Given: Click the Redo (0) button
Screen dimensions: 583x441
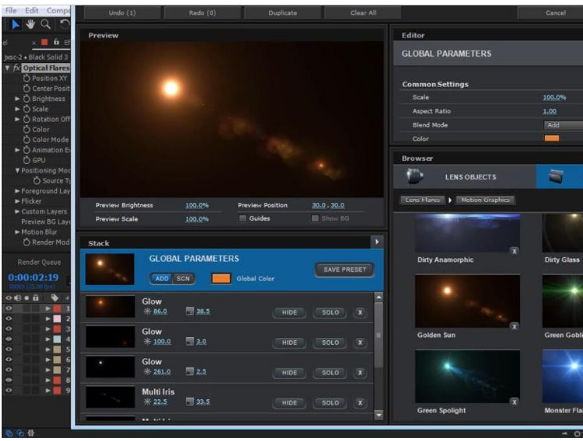Looking at the screenshot, I should 202,13.
